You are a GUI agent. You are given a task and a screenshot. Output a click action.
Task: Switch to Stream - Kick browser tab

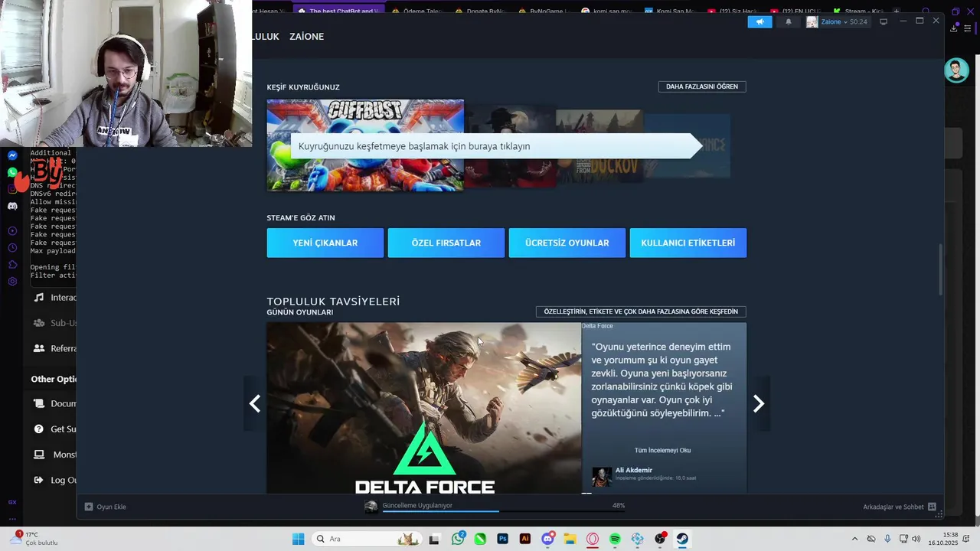[x=857, y=11]
